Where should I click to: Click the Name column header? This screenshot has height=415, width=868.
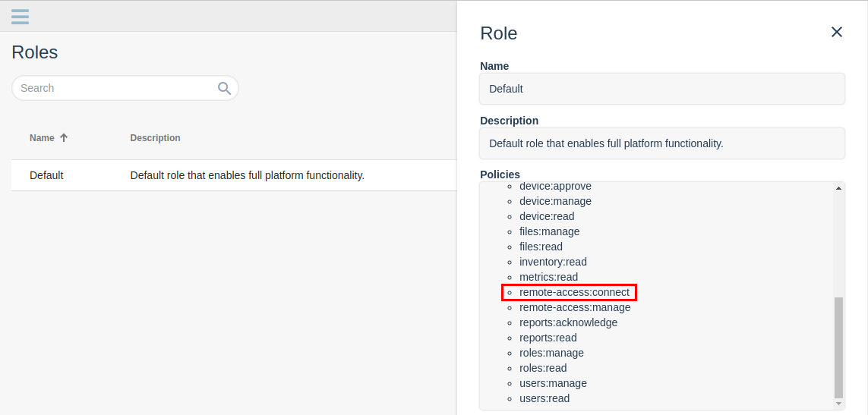pyautogui.click(x=42, y=138)
